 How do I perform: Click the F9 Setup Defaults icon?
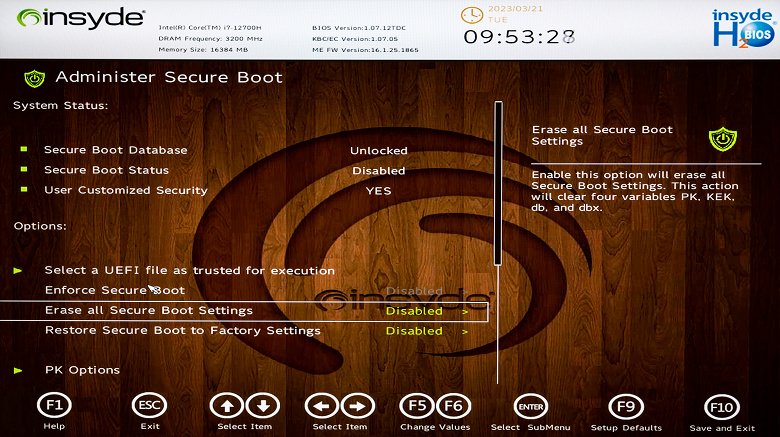click(626, 407)
